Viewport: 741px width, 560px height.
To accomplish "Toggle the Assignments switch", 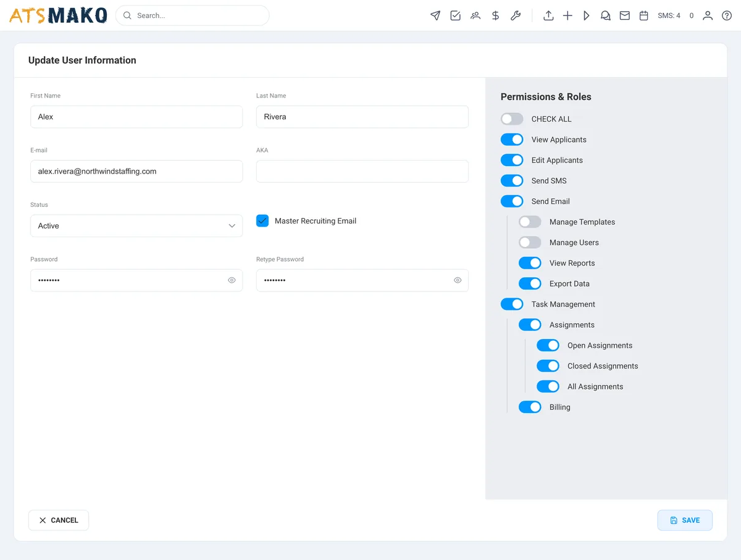I will pyautogui.click(x=530, y=325).
